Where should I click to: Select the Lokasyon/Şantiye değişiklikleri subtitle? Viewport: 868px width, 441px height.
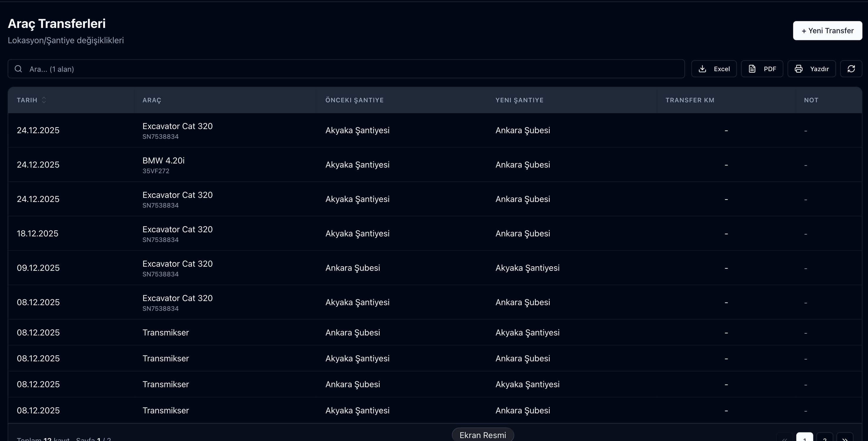(x=66, y=41)
